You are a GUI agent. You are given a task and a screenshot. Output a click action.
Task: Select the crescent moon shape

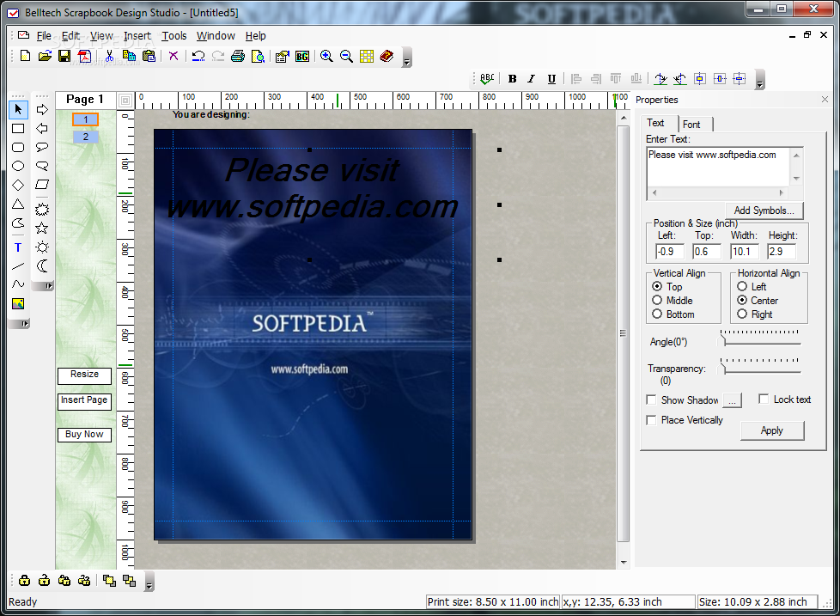click(42, 265)
